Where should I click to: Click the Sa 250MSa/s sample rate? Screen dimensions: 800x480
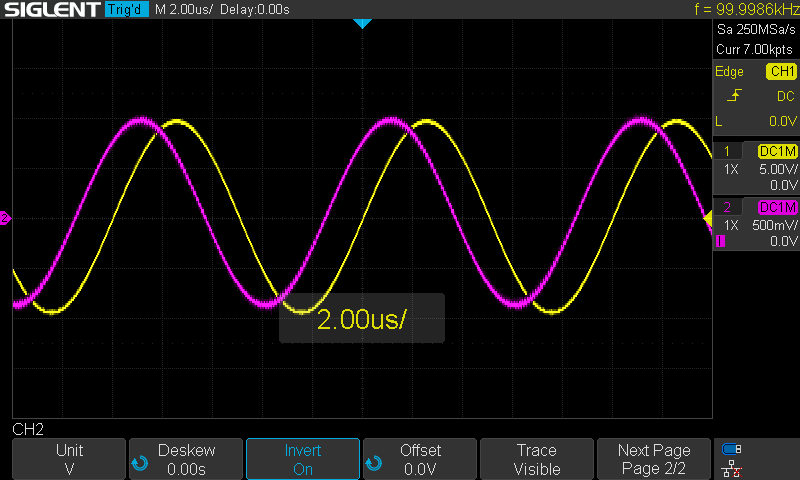click(x=756, y=30)
